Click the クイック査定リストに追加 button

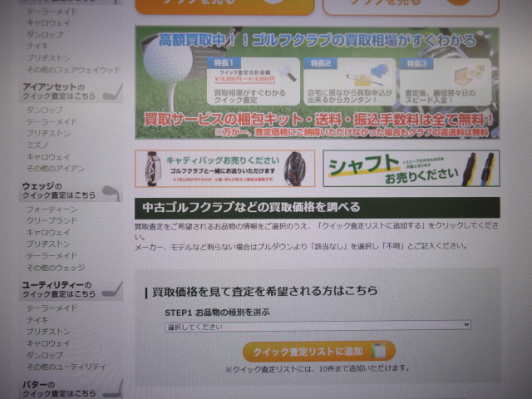coord(319,352)
